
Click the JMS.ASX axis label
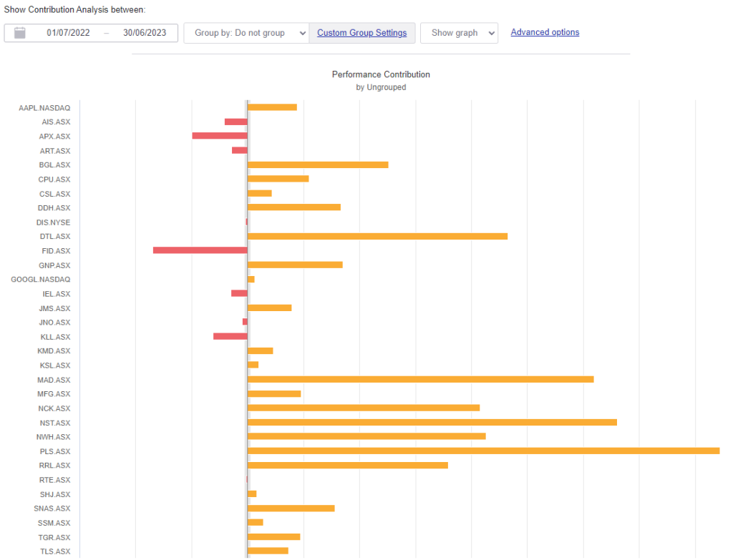click(54, 308)
